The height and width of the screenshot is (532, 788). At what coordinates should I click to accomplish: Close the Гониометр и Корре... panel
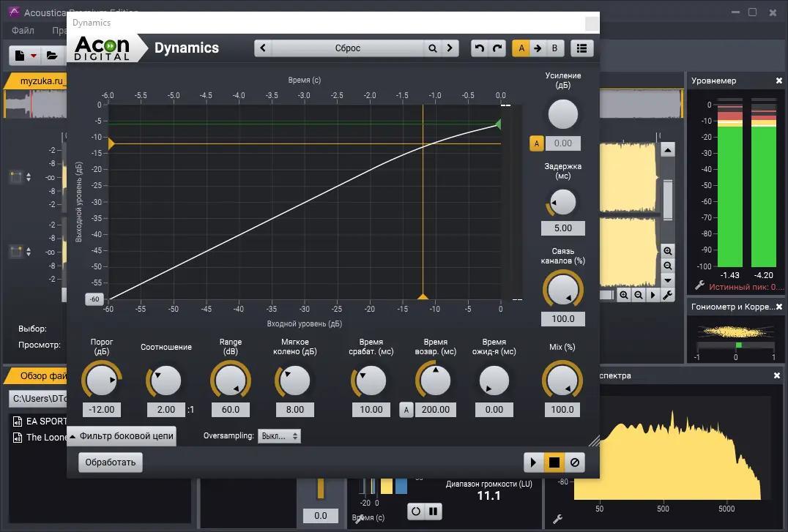point(779,307)
